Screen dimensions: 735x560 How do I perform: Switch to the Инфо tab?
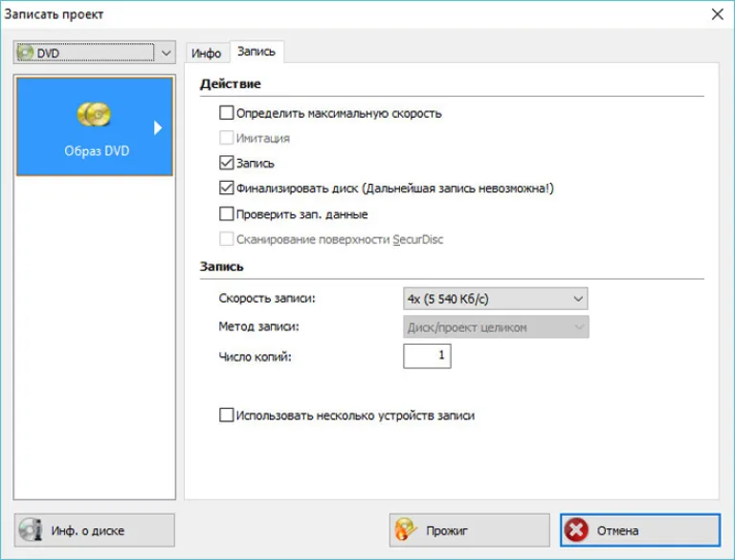(207, 53)
